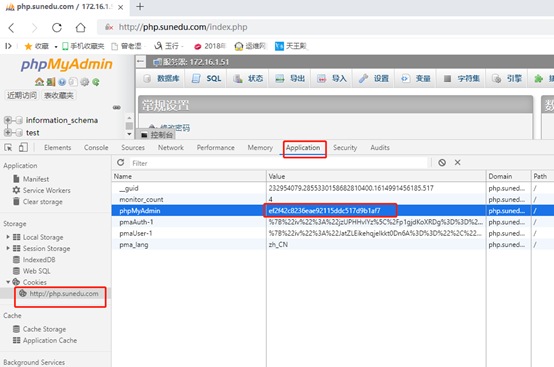Open phpMyAdmin documentation help icon

62,82
